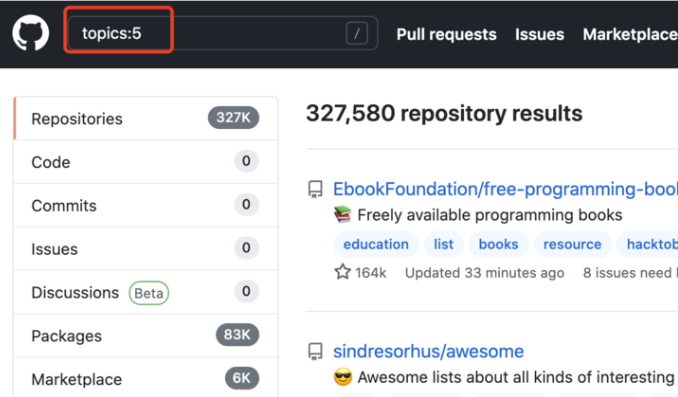Click the 327K repositories count badge
The width and height of the screenshot is (678, 397).
point(233,118)
